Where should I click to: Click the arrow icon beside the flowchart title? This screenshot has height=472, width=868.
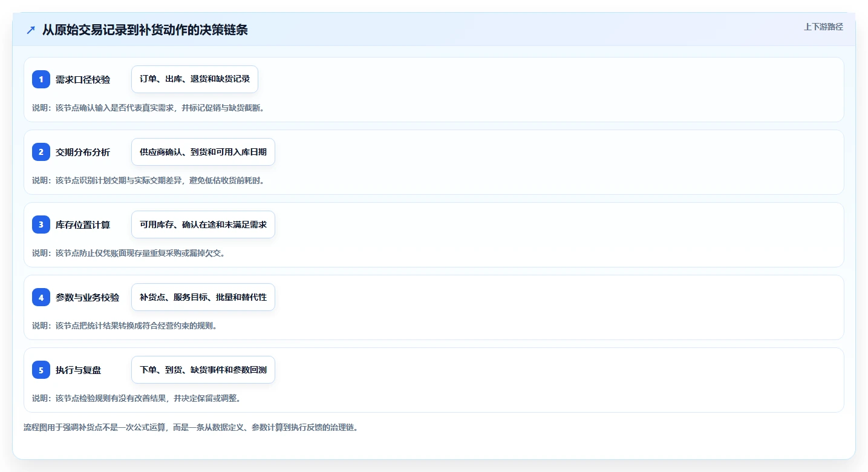(31, 30)
